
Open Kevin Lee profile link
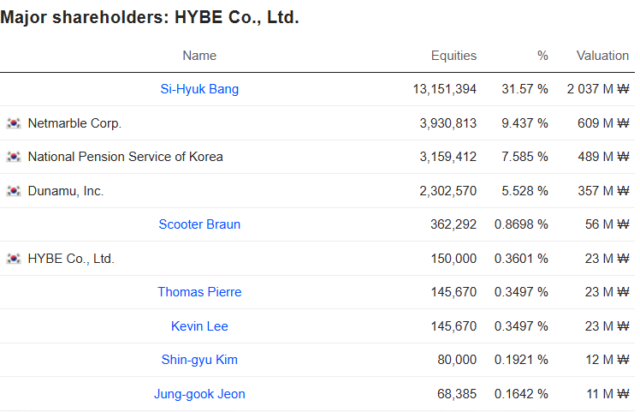coord(199,326)
